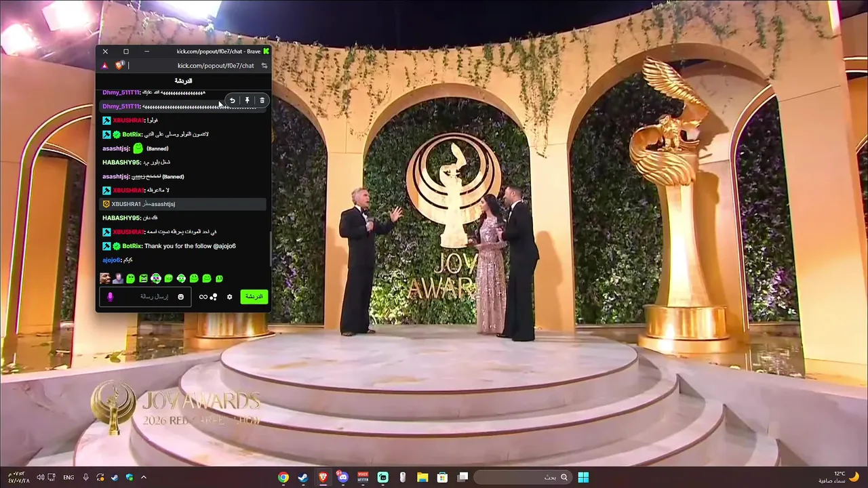Click the Steam icon in system tray
The width and height of the screenshot is (868, 488).
[x=115, y=477]
